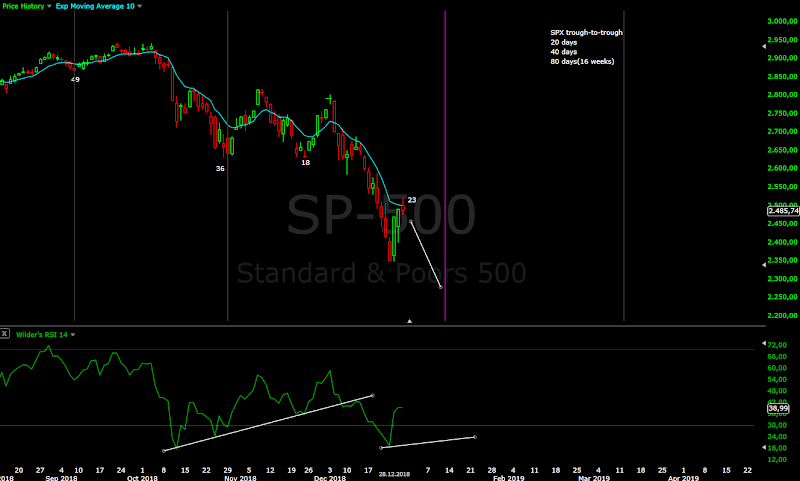Close the RSI indicator panel with X
The width and height of the screenshot is (800, 481).
point(5,334)
